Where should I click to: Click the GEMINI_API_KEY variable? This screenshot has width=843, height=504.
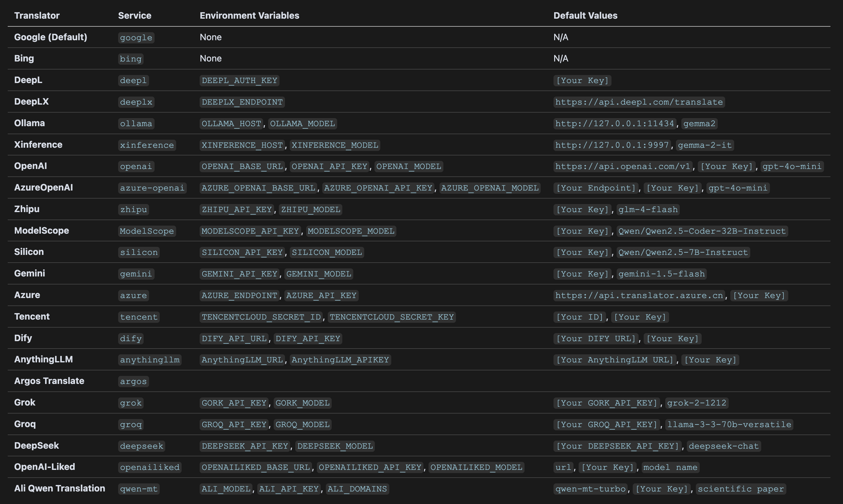pos(240,274)
